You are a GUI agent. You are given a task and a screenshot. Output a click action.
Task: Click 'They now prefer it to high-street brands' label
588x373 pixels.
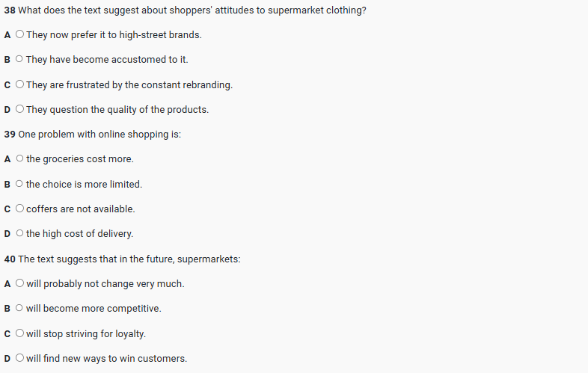114,35
